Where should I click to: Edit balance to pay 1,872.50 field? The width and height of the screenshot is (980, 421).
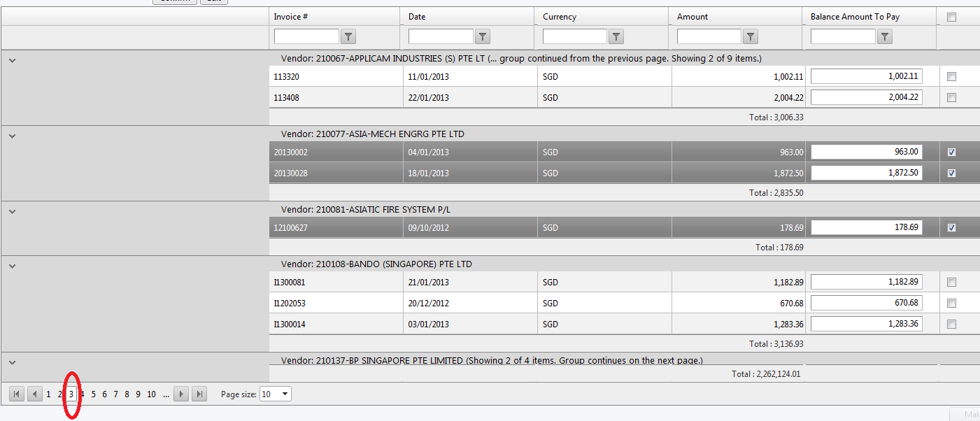tap(866, 173)
